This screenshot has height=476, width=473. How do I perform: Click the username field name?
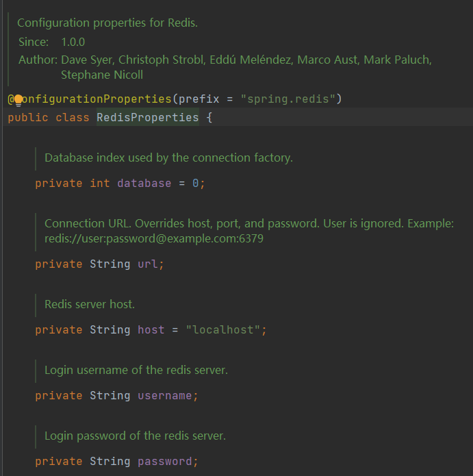(165, 396)
